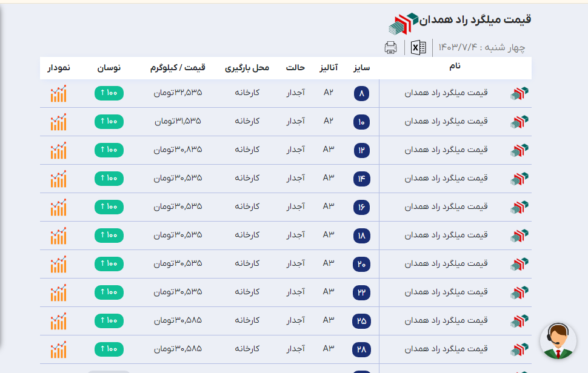The height and width of the screenshot is (373, 588).
Task: Click the printer icon to print table
Action: (x=391, y=48)
